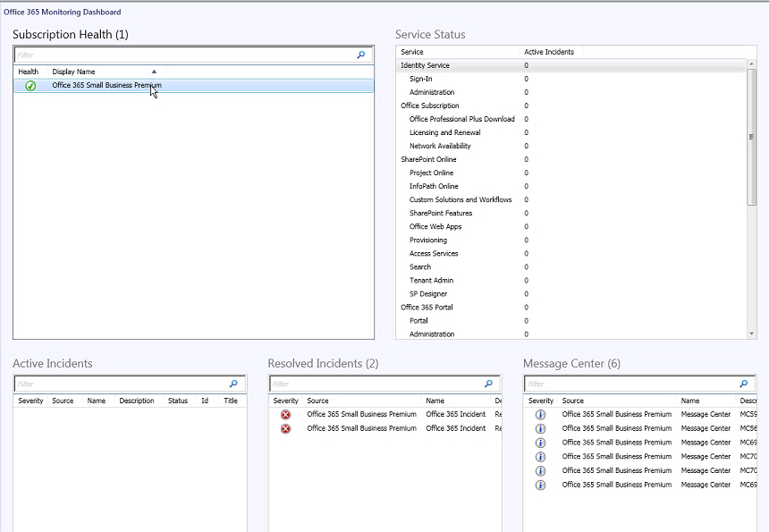The width and height of the screenshot is (769, 532).
Task: Click the Display Name column header
Action: tap(73, 72)
